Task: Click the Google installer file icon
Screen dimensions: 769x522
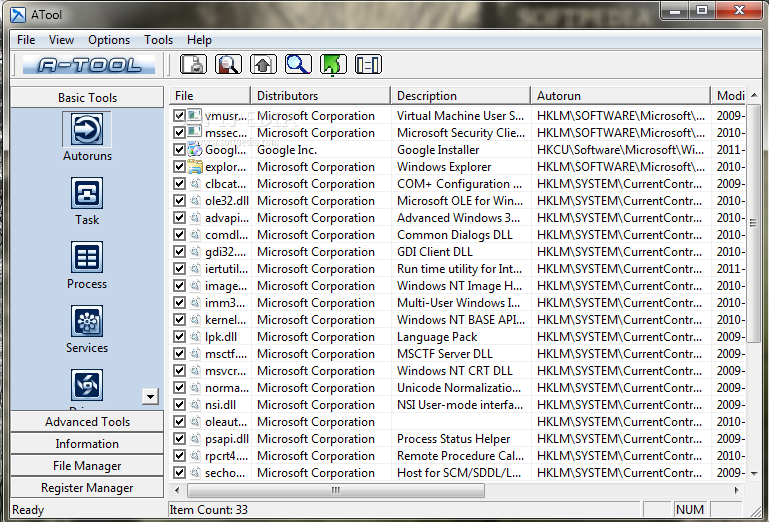Action: point(195,150)
